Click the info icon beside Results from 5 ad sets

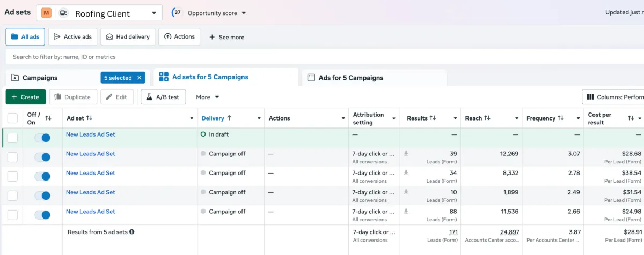point(131,232)
